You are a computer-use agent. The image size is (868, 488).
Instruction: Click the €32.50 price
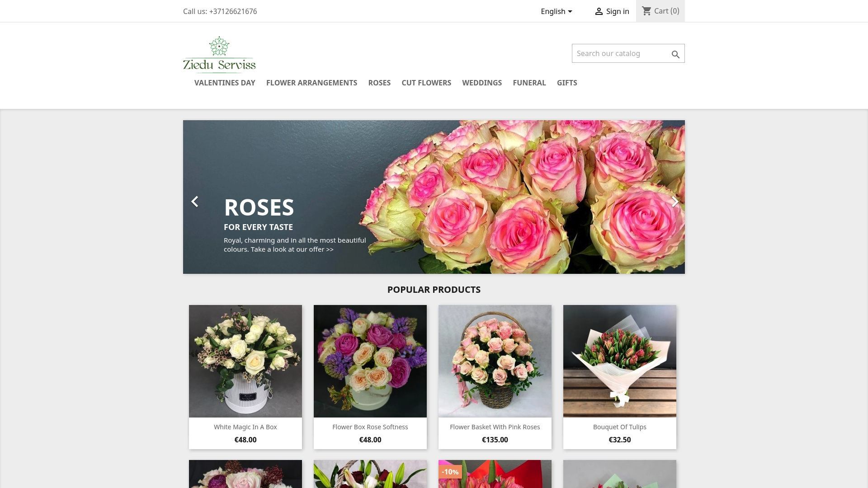[x=620, y=440]
